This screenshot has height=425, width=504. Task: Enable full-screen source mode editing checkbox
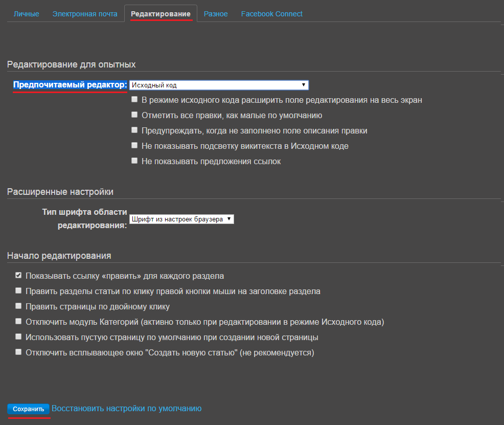pyautogui.click(x=134, y=100)
